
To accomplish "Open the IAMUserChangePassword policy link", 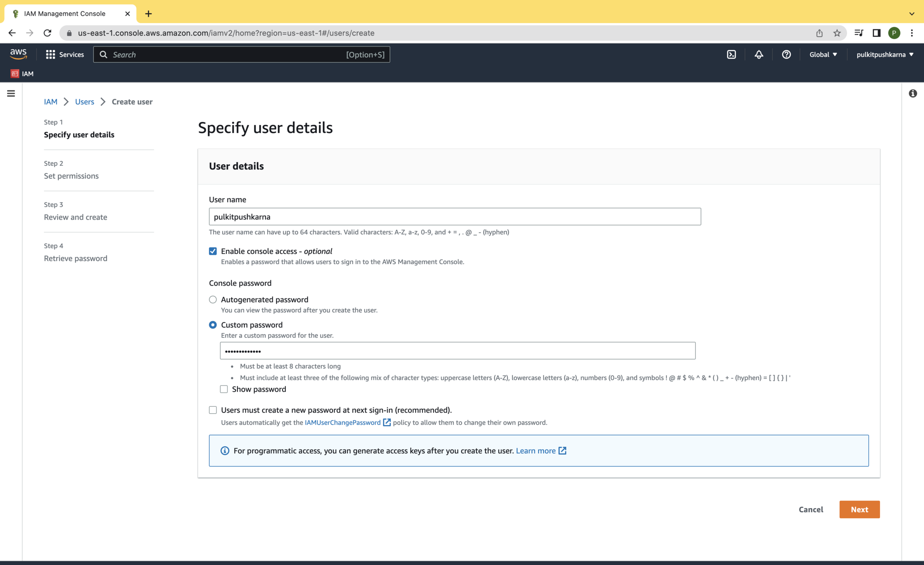I will (x=343, y=422).
